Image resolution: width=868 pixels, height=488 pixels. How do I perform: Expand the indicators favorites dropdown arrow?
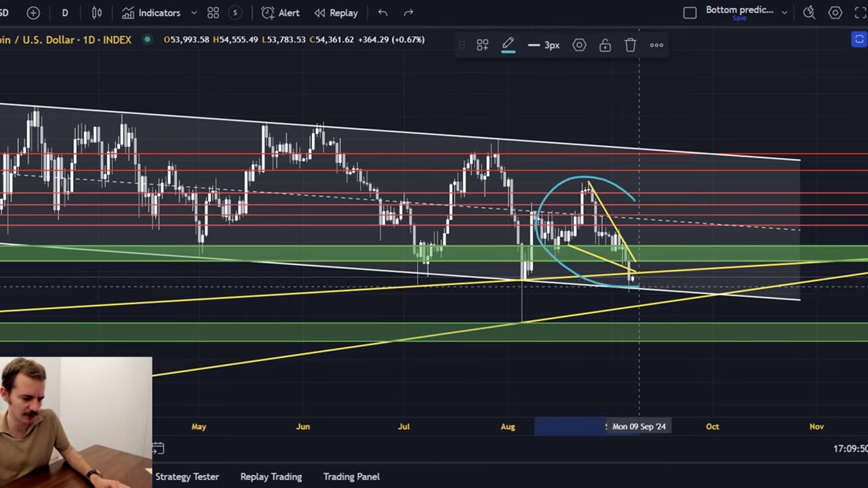point(194,13)
